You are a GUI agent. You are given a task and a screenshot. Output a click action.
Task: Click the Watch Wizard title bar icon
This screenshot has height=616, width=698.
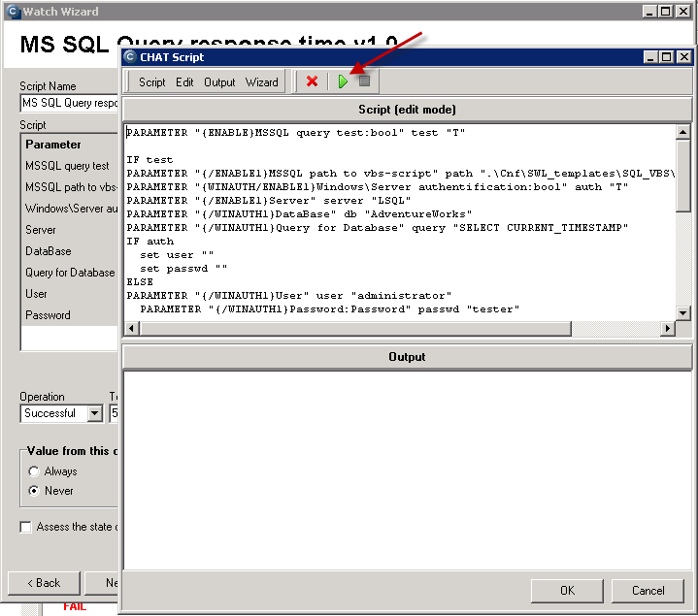(13, 11)
